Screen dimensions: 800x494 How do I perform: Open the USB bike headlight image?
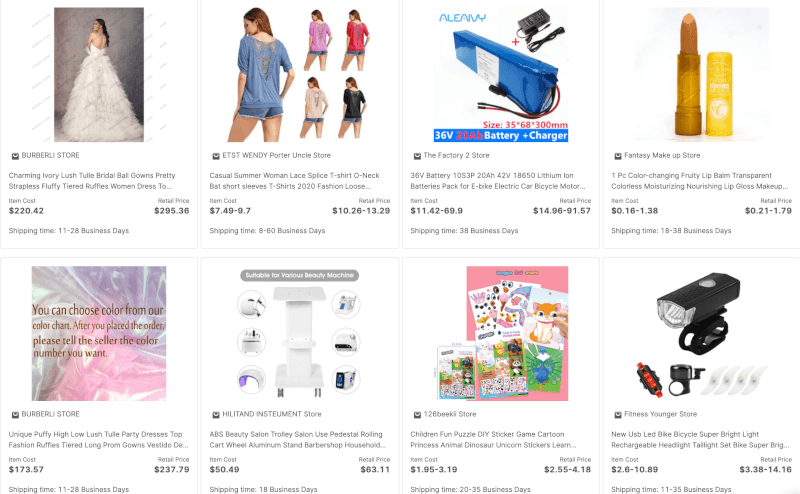point(702,333)
